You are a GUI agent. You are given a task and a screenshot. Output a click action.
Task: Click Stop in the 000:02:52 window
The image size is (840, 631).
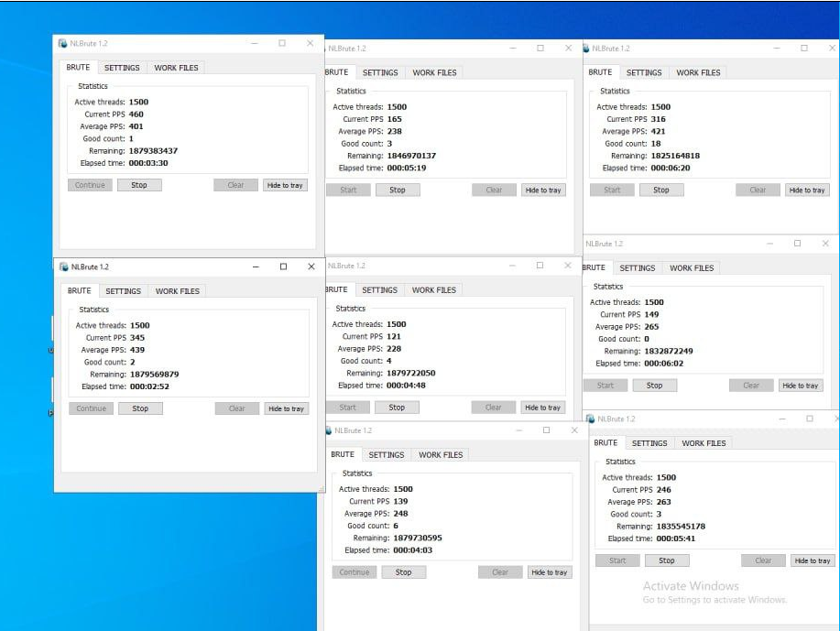[x=140, y=408]
